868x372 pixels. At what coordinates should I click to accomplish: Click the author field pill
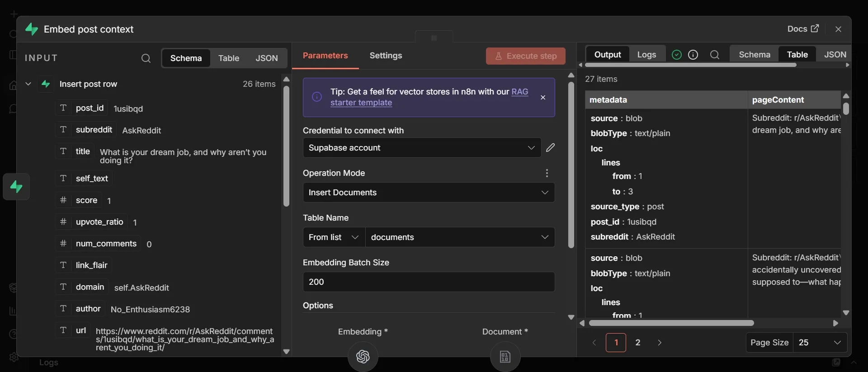tap(80, 309)
